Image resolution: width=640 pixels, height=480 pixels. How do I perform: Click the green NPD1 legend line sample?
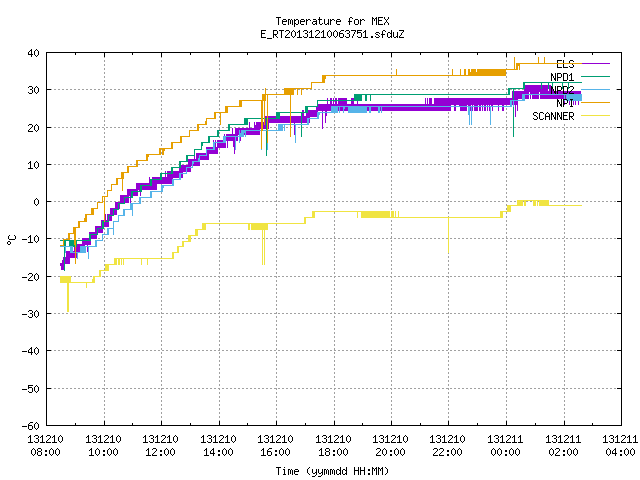coord(596,76)
